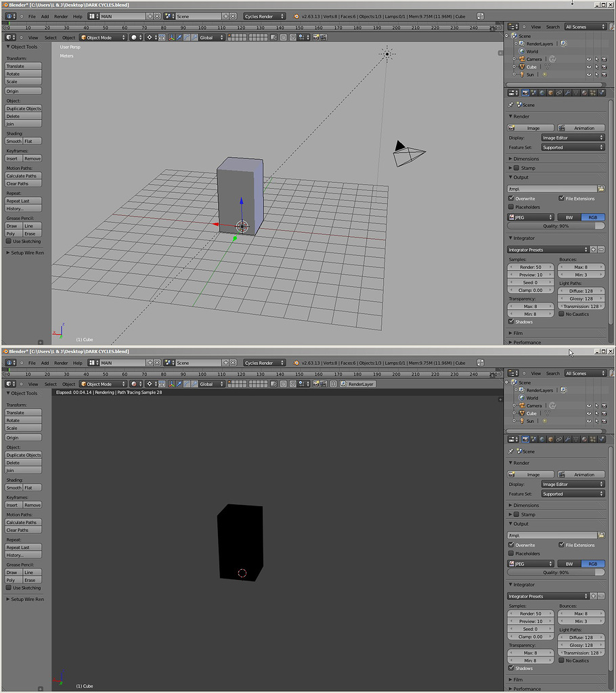The height and width of the screenshot is (693, 616).
Task: Open Modifiers tab in the rendering window
Action: click(567, 439)
